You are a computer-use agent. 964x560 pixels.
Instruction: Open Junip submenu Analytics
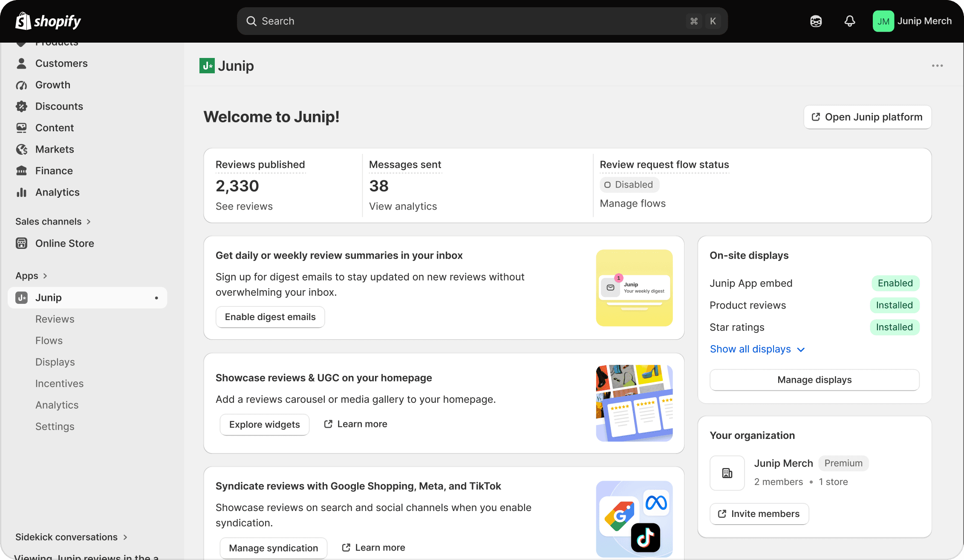tap(57, 405)
